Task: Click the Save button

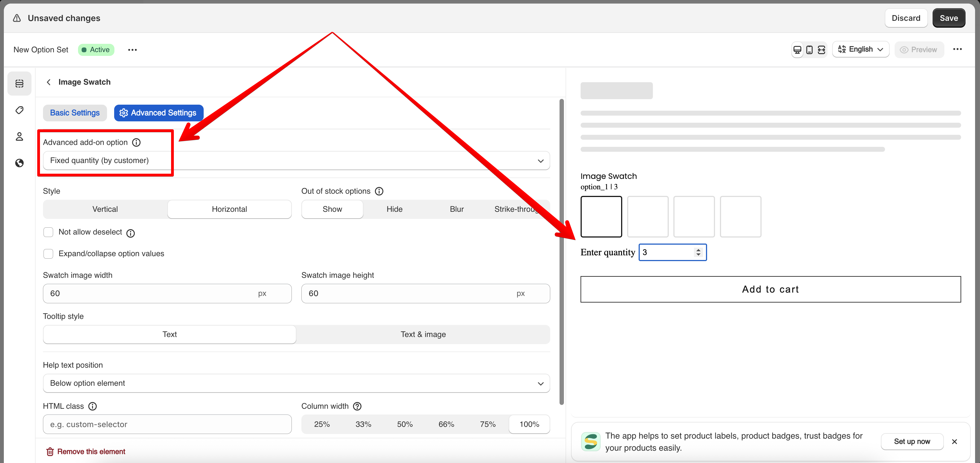Action: [x=949, y=18]
